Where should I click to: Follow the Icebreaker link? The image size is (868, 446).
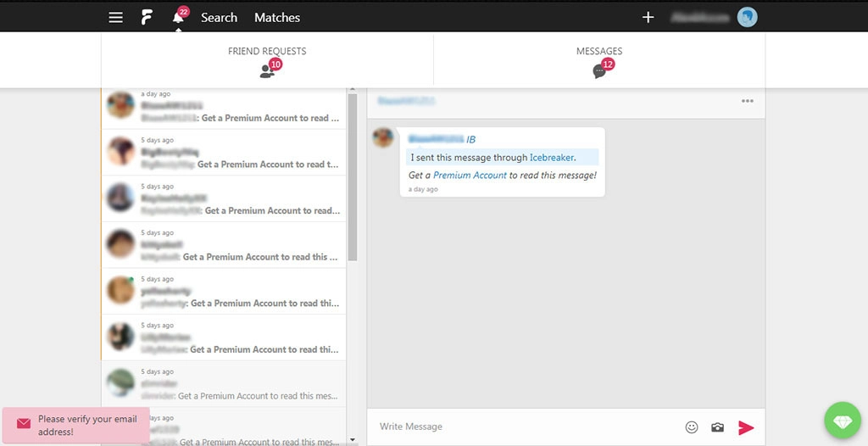[552, 158]
